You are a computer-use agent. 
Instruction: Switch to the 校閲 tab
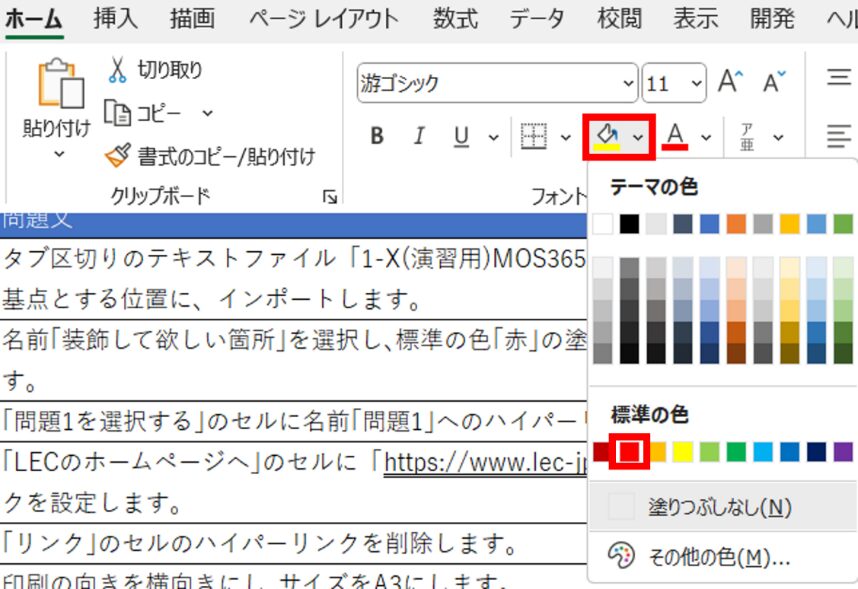click(619, 19)
